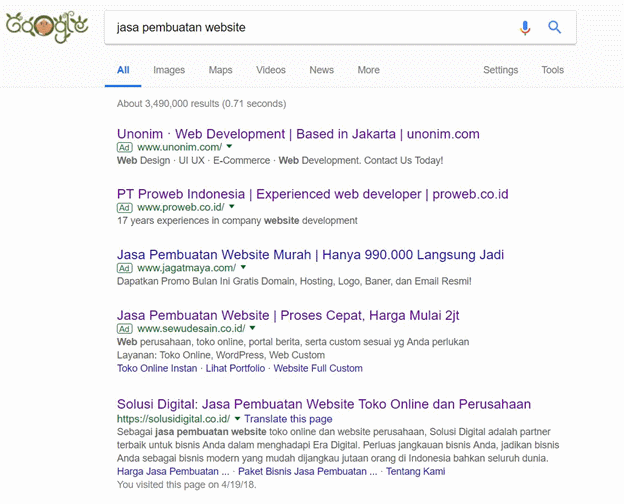The height and width of the screenshot is (504, 624).
Task: Expand the arrow next to www.sewudesain.co.id
Action: click(x=252, y=328)
